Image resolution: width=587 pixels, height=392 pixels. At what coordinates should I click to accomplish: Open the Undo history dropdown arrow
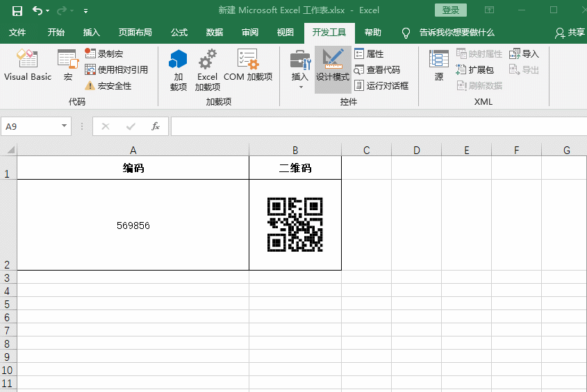tap(47, 11)
